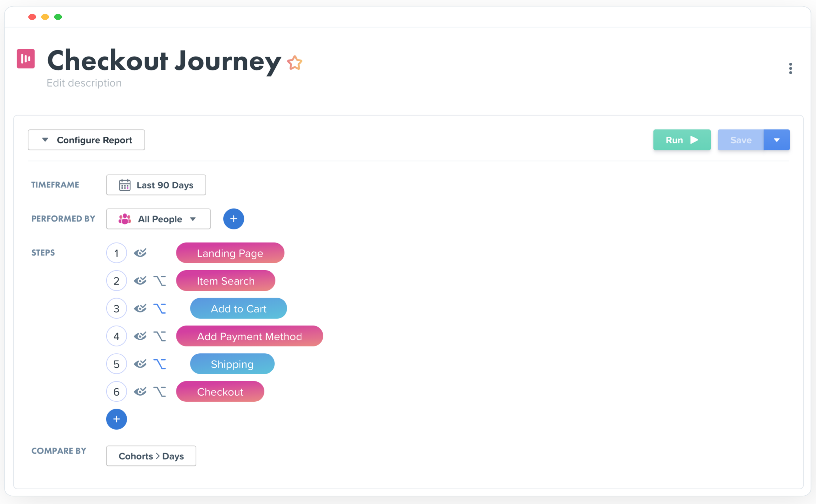The height and width of the screenshot is (504, 816).
Task: Open the Last 90 Days timeframe picker
Action: point(156,185)
